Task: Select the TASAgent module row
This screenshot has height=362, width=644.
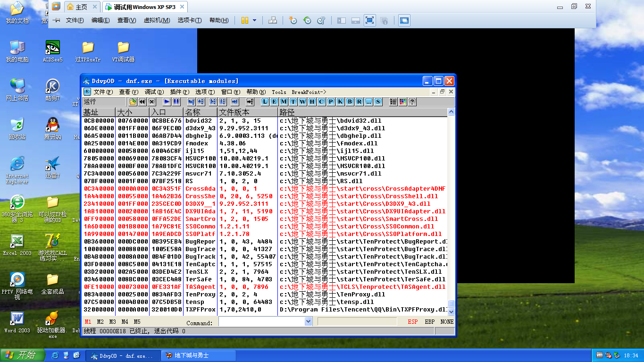Action: (265, 286)
